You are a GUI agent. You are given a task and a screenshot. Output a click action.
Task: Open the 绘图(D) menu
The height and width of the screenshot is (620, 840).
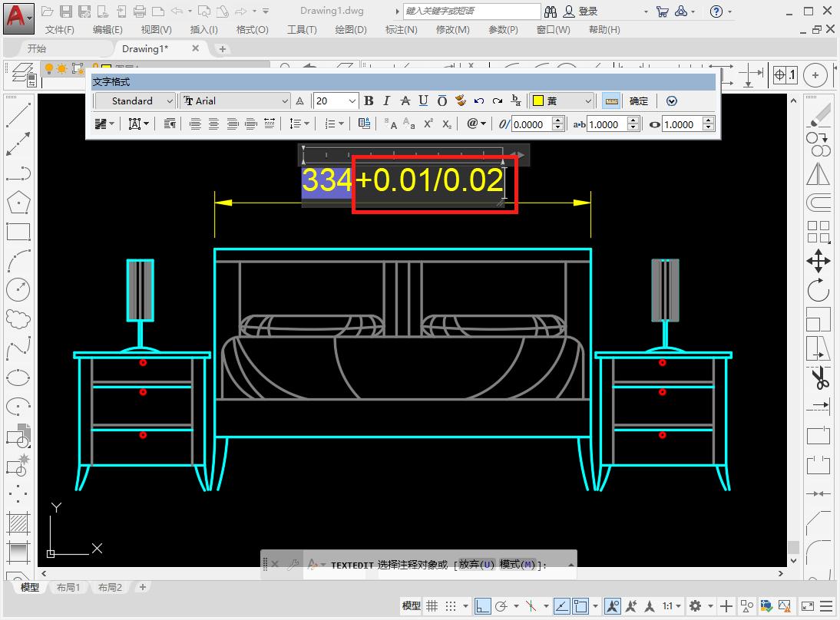coord(351,29)
